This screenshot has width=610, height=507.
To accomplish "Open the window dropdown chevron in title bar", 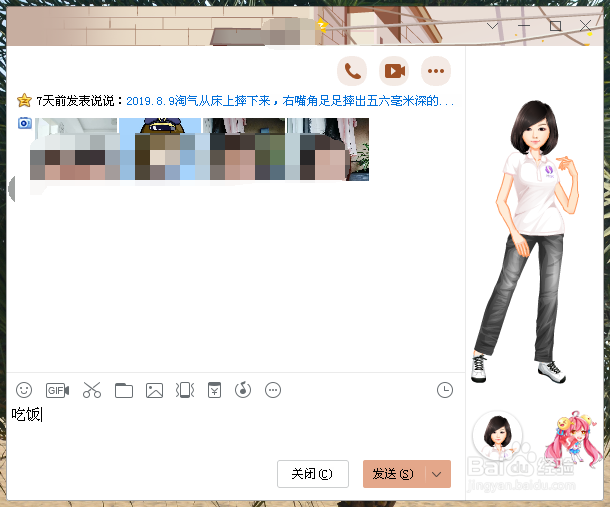I will (493, 26).
